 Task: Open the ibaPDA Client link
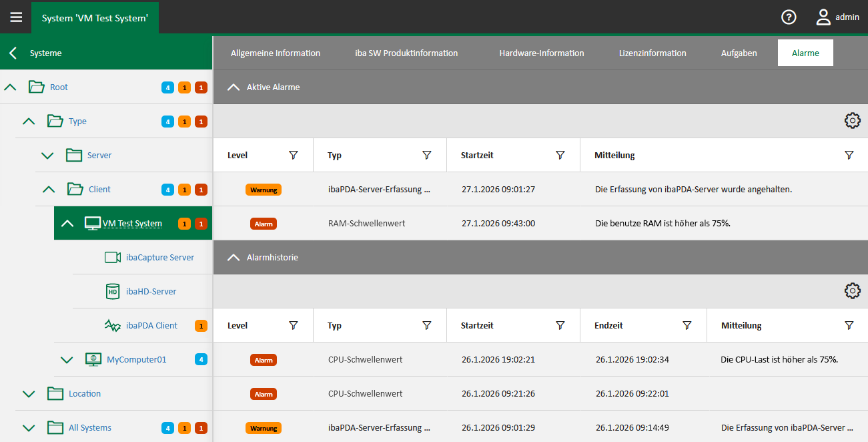coord(151,326)
